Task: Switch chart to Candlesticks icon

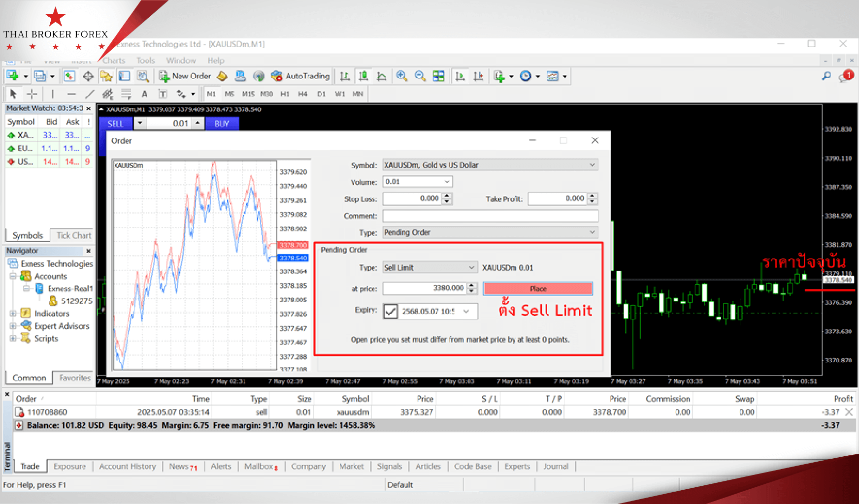Action: (363, 76)
